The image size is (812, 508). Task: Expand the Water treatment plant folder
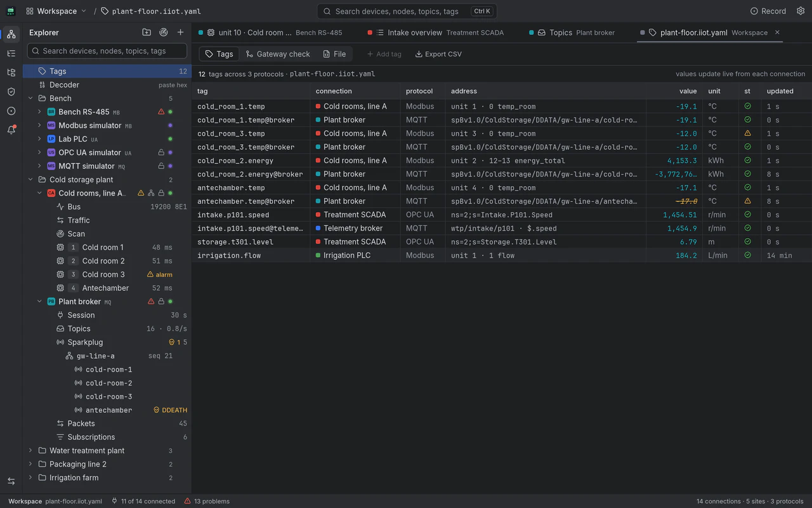30,451
